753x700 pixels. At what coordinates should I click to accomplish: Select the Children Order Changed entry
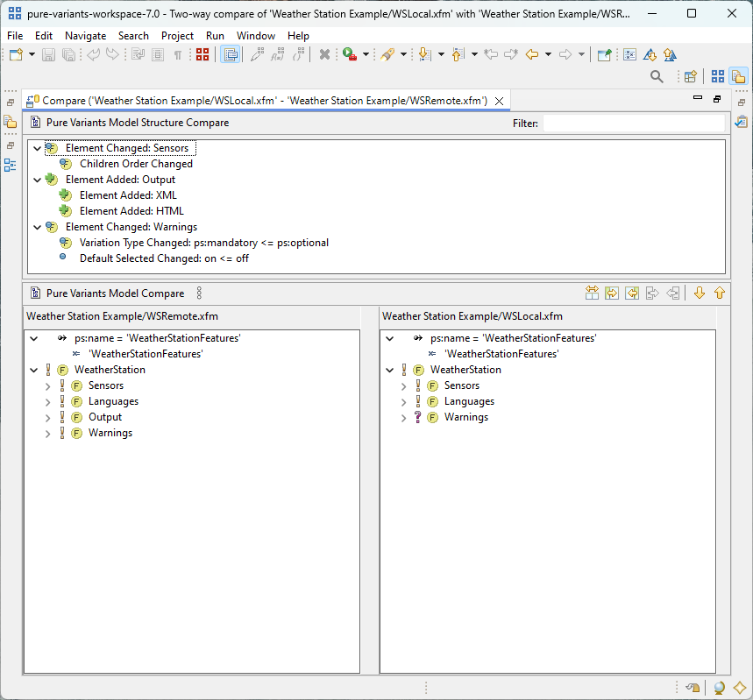click(x=136, y=164)
